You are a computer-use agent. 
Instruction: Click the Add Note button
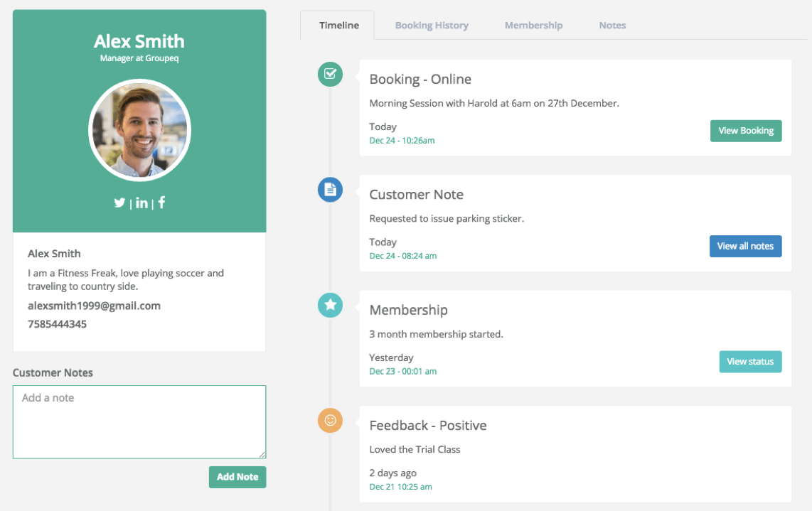pos(237,478)
